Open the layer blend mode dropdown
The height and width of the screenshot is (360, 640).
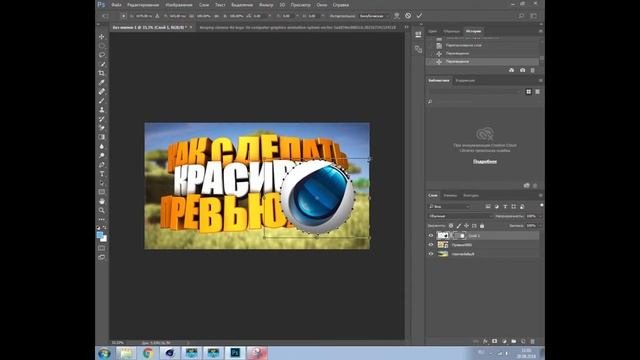460,216
